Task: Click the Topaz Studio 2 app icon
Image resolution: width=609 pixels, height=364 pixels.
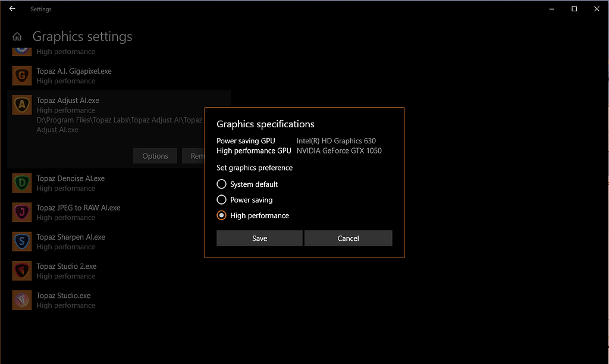Action: click(x=21, y=271)
